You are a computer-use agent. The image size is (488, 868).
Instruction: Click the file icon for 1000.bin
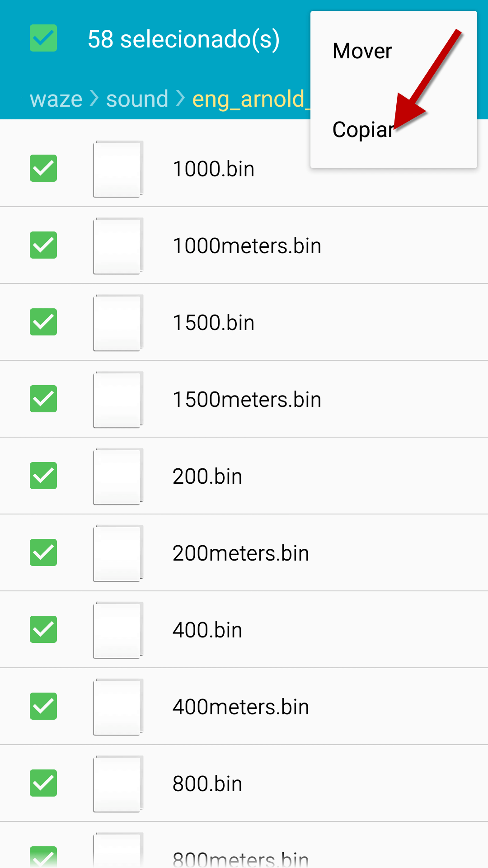coord(117,169)
